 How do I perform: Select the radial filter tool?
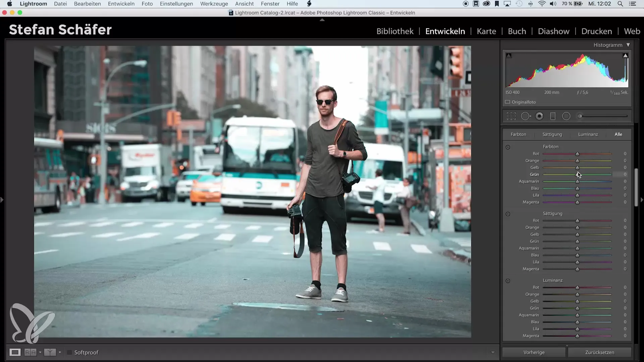pyautogui.click(x=566, y=116)
